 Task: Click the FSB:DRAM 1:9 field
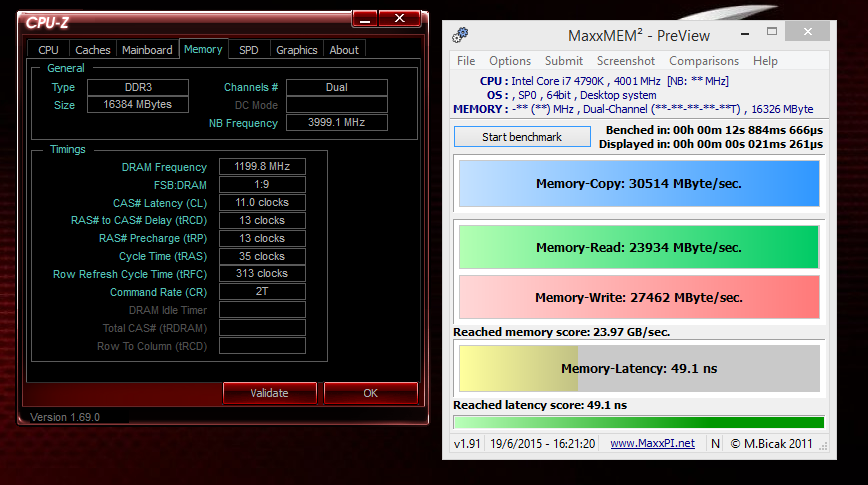[x=262, y=184]
